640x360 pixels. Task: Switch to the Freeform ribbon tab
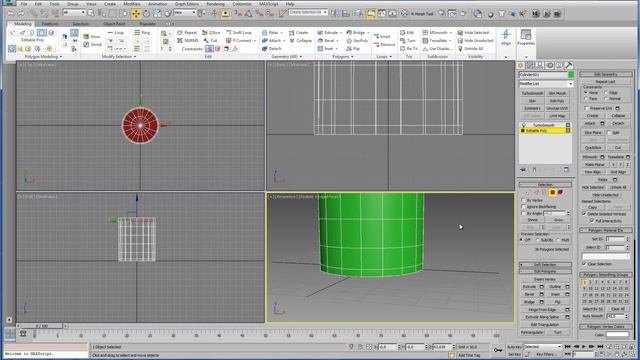(x=50, y=24)
